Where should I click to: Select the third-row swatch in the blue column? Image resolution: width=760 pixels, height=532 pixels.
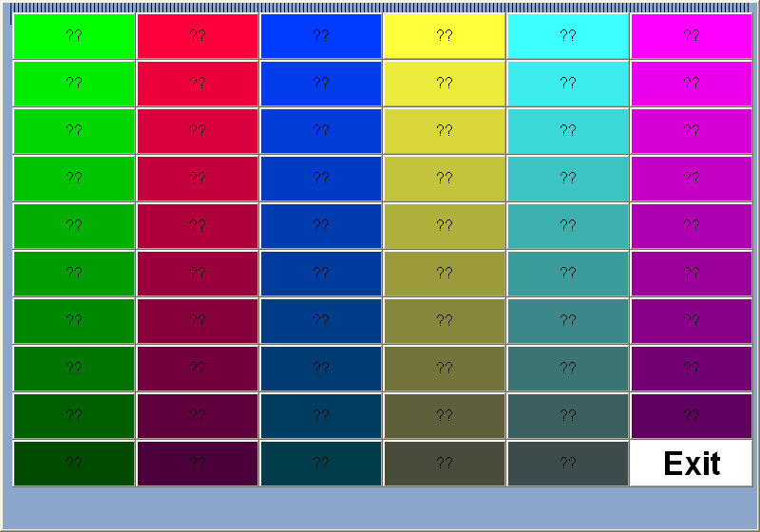[321, 131]
